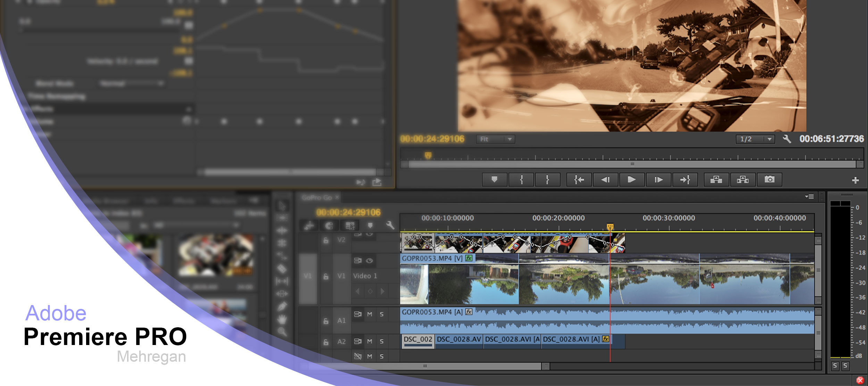The height and width of the screenshot is (386, 868).
Task: Click the timeline horizontal scroll bar
Action: (x=425, y=366)
